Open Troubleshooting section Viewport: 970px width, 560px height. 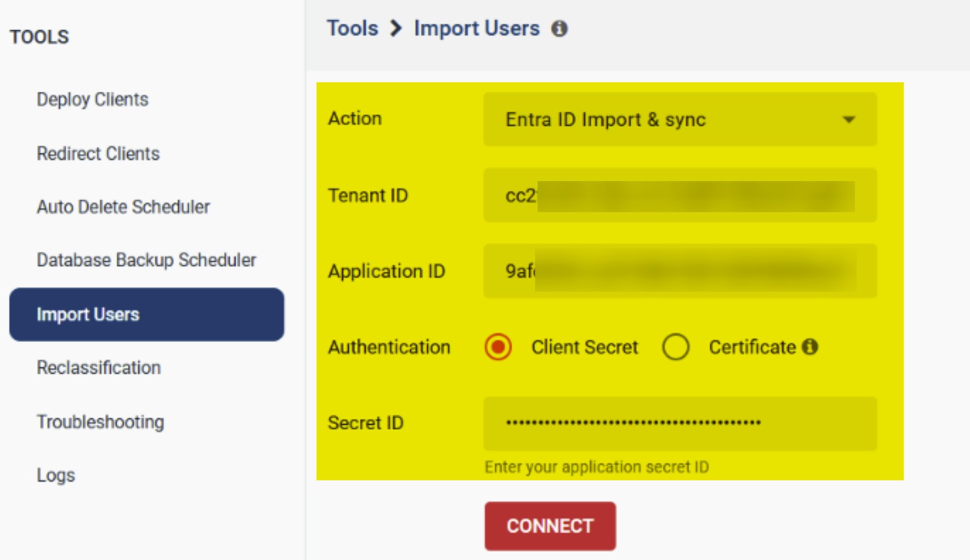[100, 422]
